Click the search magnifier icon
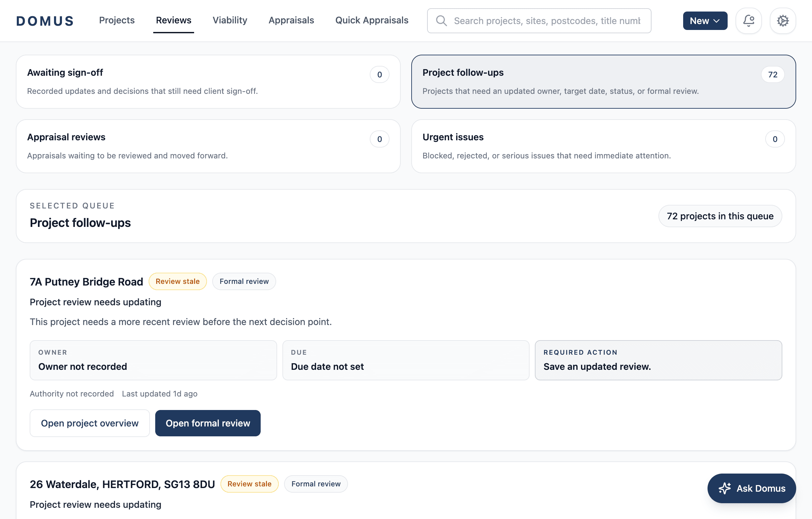The width and height of the screenshot is (812, 519). coord(441,20)
